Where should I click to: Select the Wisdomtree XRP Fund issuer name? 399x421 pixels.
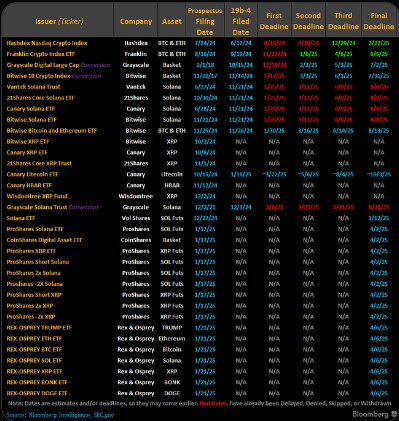pos(37,196)
